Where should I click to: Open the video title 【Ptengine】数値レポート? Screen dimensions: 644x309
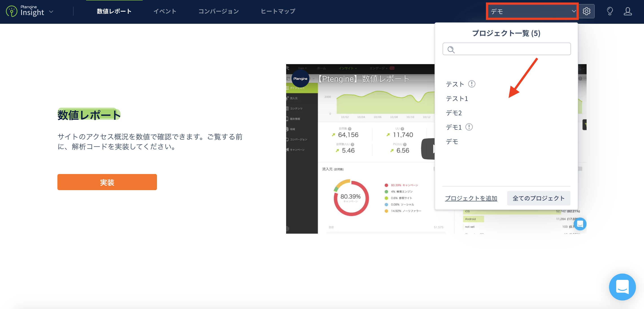pos(364,79)
